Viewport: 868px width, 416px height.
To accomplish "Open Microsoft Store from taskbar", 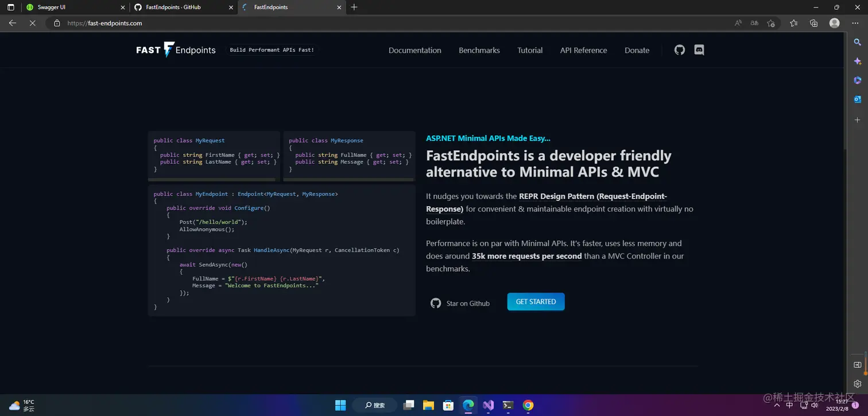I will [448, 405].
